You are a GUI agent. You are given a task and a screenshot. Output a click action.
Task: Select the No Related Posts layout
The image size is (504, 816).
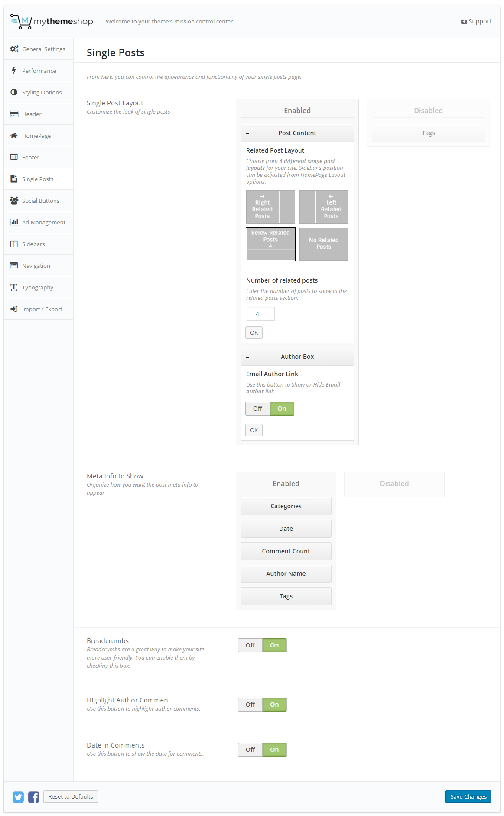pos(324,244)
